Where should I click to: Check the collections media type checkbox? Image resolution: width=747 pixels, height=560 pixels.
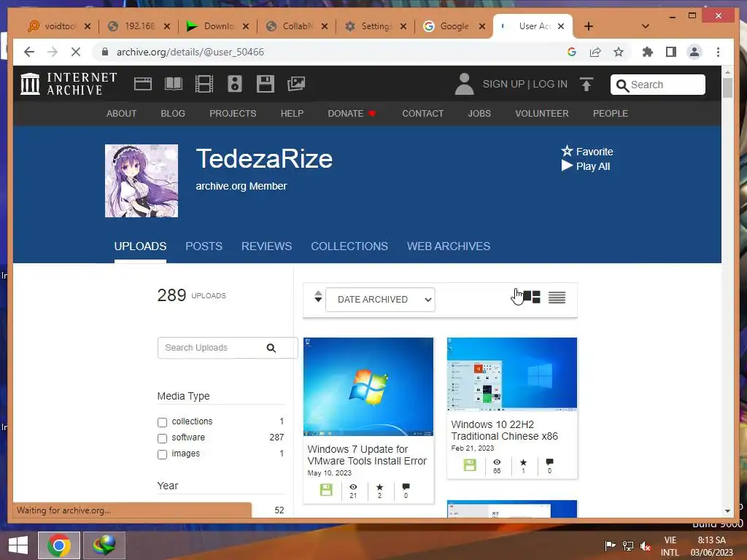pyautogui.click(x=163, y=422)
